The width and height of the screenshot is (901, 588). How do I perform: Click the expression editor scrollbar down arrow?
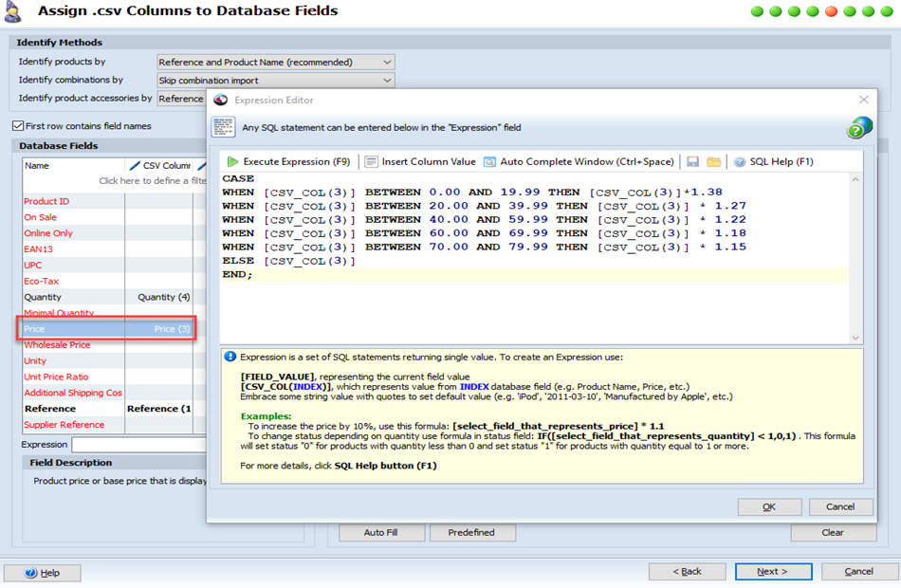[x=855, y=338]
